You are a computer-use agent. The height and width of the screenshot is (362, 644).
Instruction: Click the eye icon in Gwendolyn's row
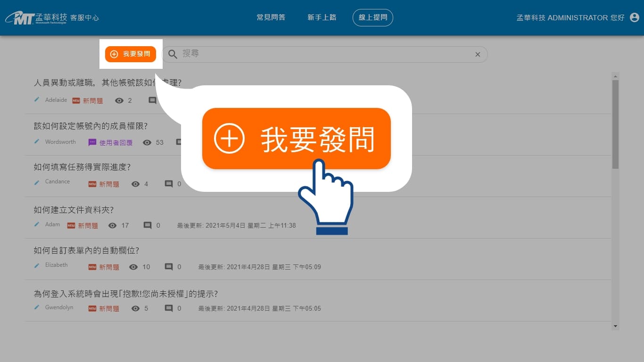point(136,309)
